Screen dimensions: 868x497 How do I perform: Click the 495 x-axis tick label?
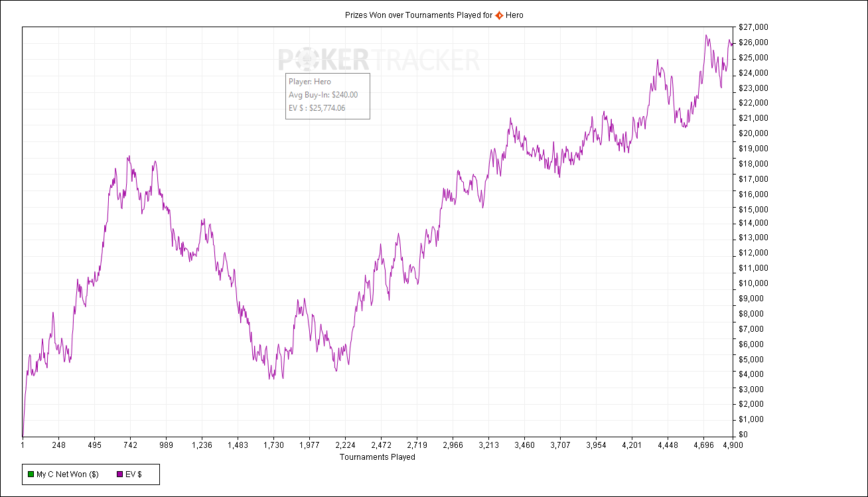coord(94,445)
